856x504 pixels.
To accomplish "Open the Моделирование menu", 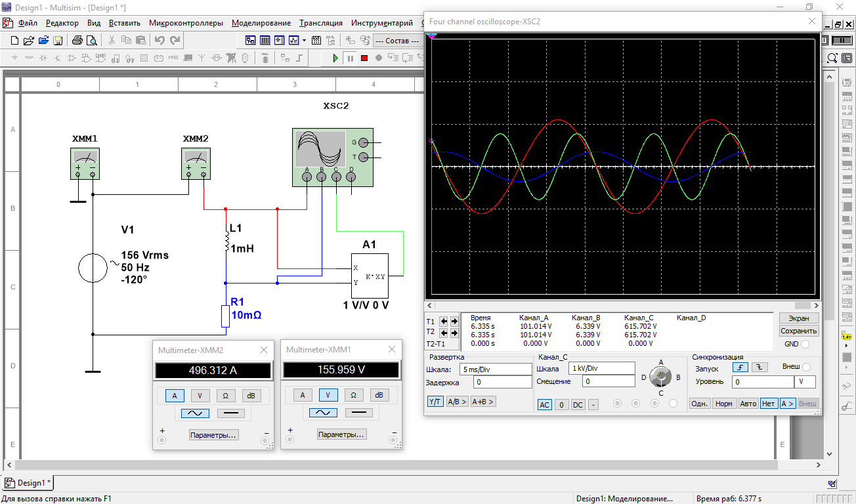I will click(263, 23).
